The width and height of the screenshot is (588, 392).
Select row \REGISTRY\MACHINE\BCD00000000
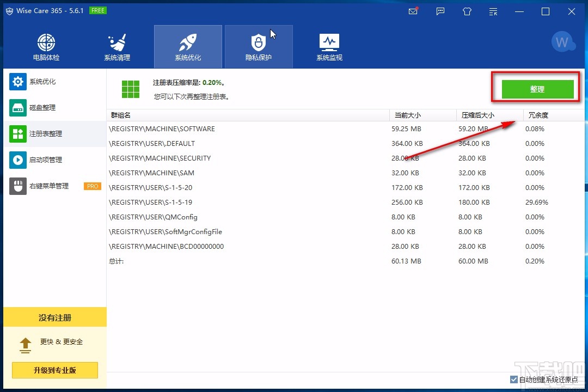[345, 247]
